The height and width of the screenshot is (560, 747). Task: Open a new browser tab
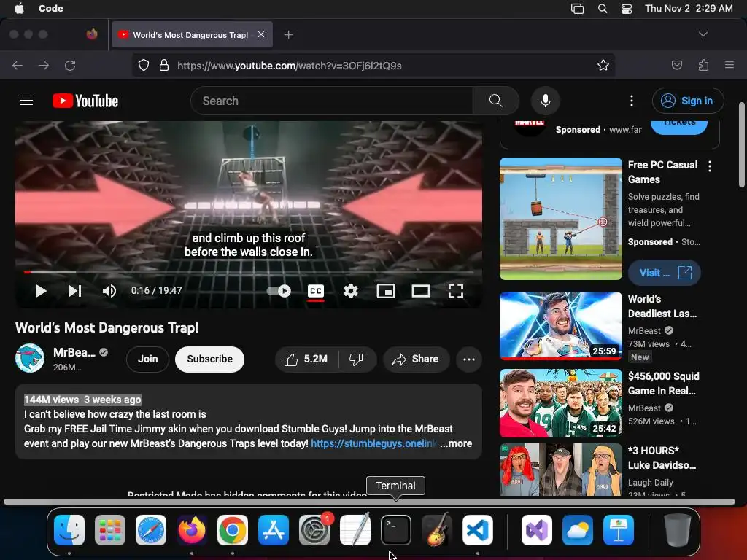pos(288,35)
